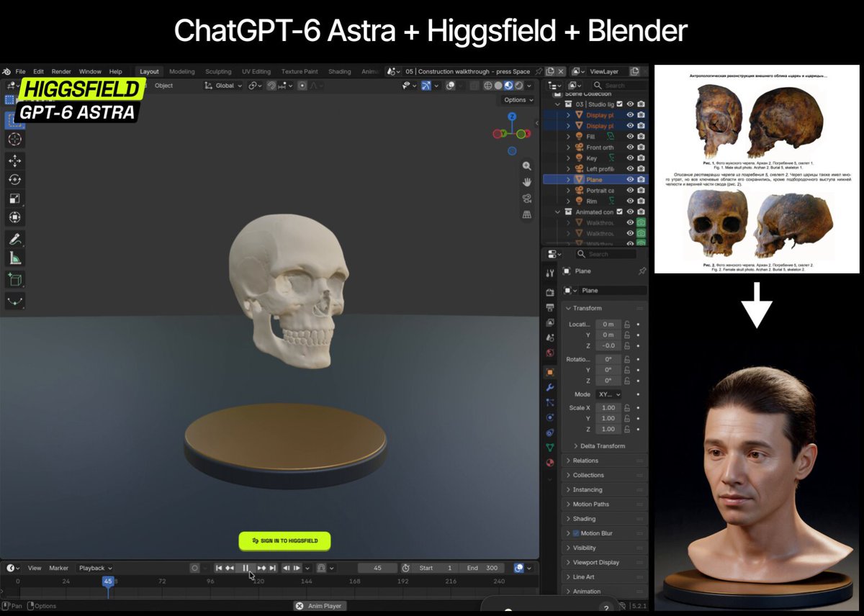
Task: Open Modifiers properties tab
Action: [x=550, y=387]
